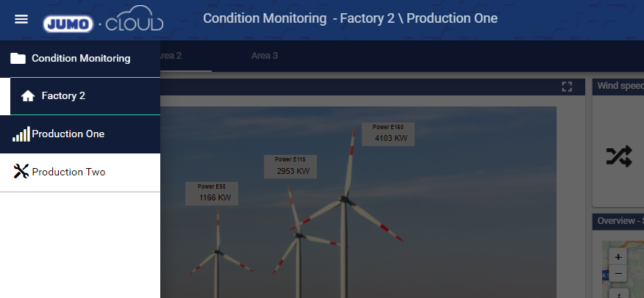Screen dimensions: 644x298
Task: Select the Power E115 reading of 2953 KW
Action: (293, 167)
